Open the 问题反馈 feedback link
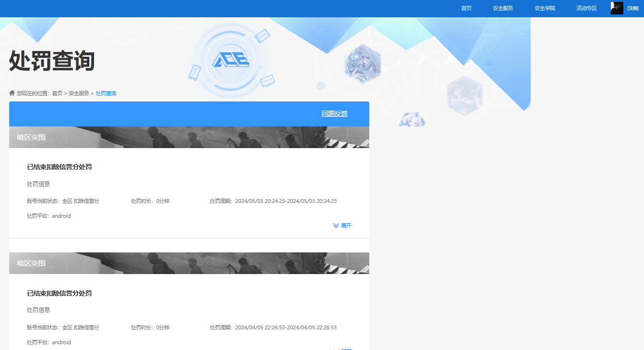The height and width of the screenshot is (350, 644). (x=334, y=114)
